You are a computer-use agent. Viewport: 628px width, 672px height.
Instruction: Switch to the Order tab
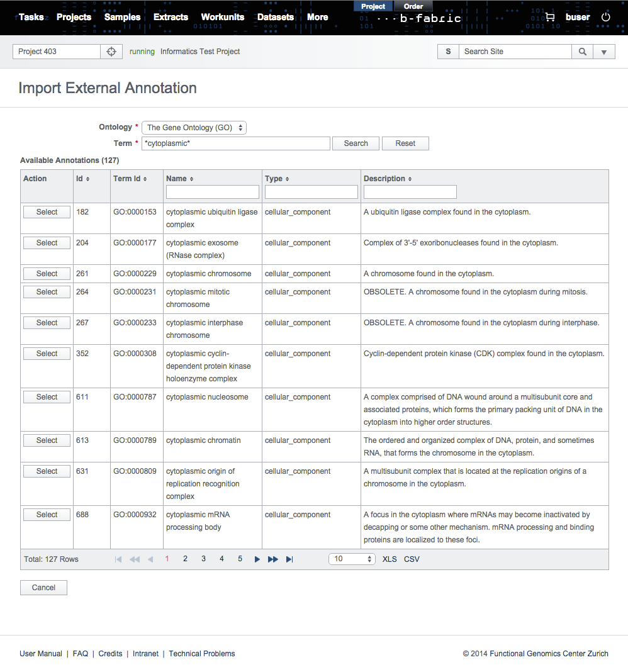(413, 6)
